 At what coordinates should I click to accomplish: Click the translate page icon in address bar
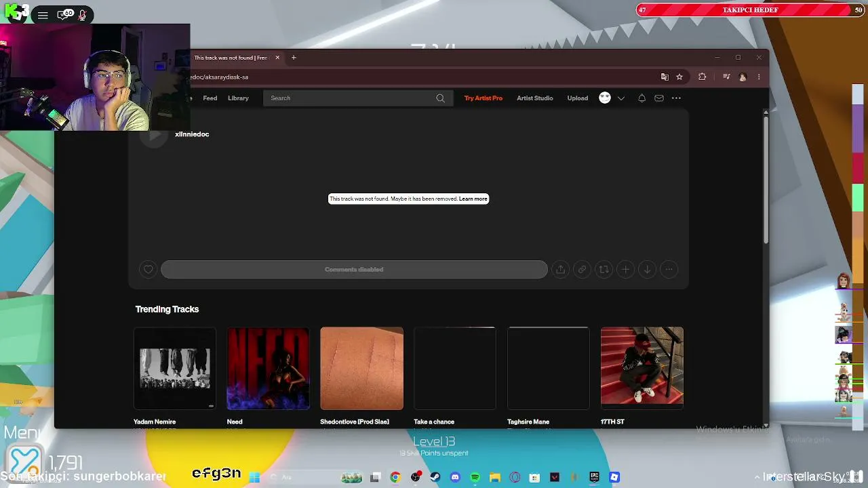click(x=665, y=77)
